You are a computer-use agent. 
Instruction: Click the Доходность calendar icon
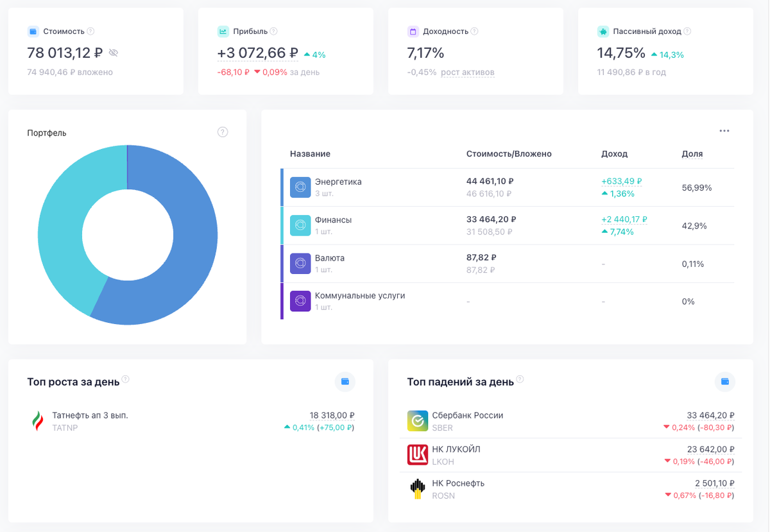pos(413,31)
